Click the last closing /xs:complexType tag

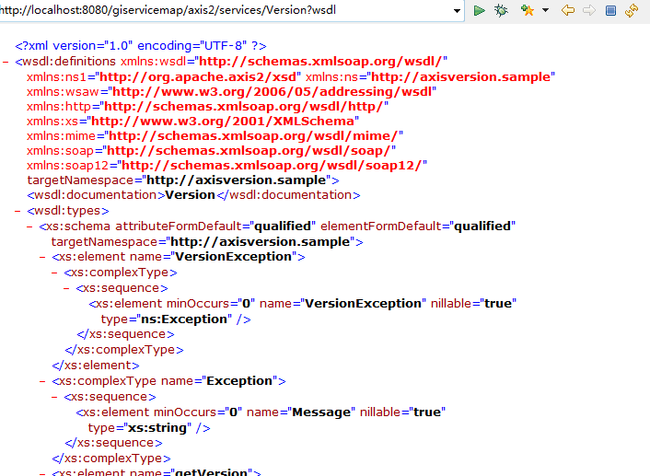(x=111, y=459)
